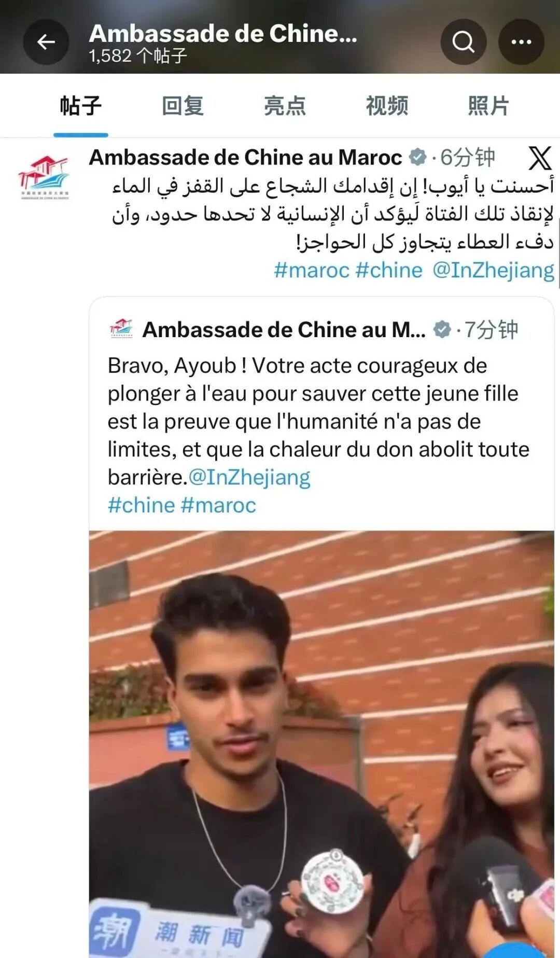Tap the verified badge on main post
This screenshot has height=958, width=560.
pos(418,157)
